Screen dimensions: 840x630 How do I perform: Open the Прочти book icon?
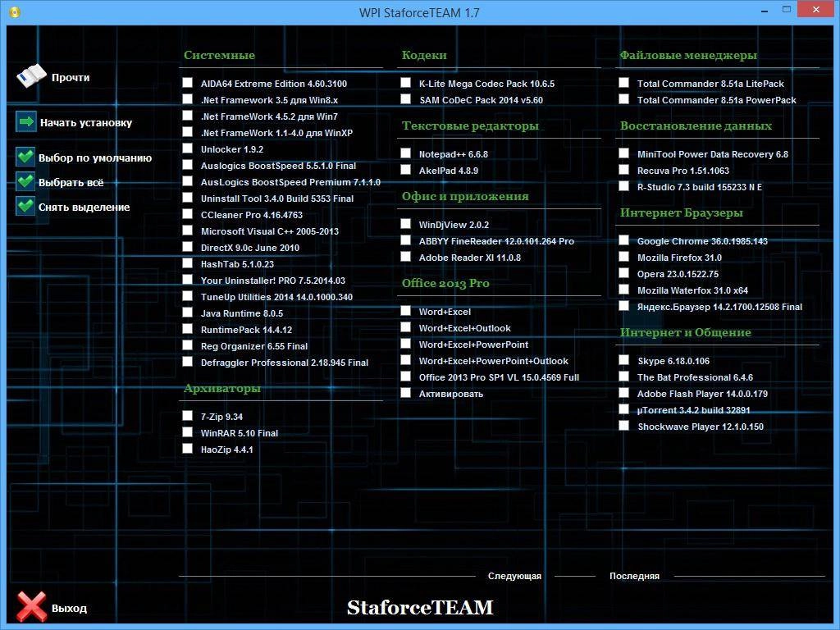32,76
